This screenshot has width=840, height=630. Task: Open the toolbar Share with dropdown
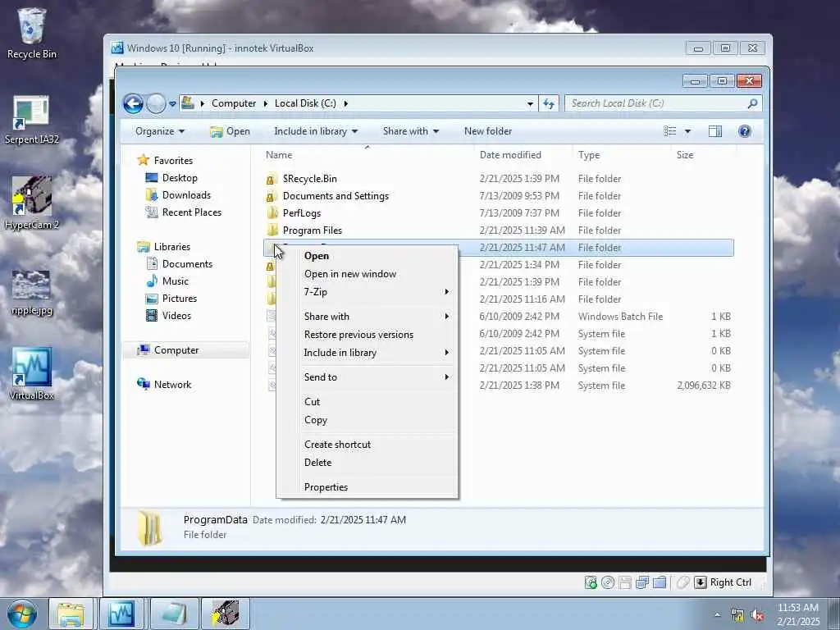coord(411,131)
